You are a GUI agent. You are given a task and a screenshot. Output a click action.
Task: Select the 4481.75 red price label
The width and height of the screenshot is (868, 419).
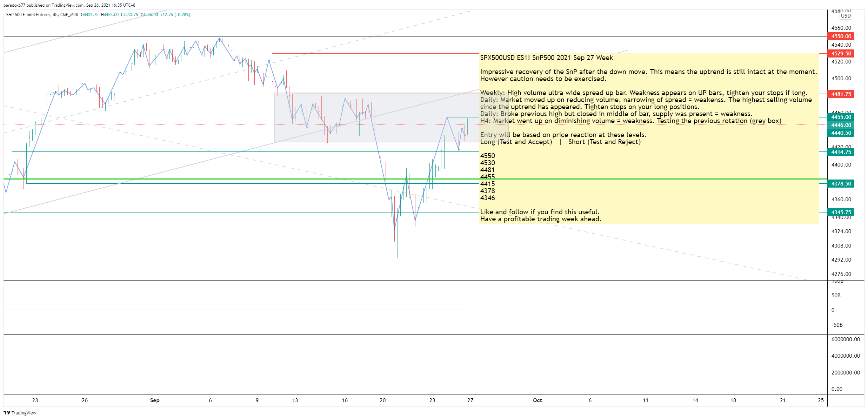tap(841, 94)
